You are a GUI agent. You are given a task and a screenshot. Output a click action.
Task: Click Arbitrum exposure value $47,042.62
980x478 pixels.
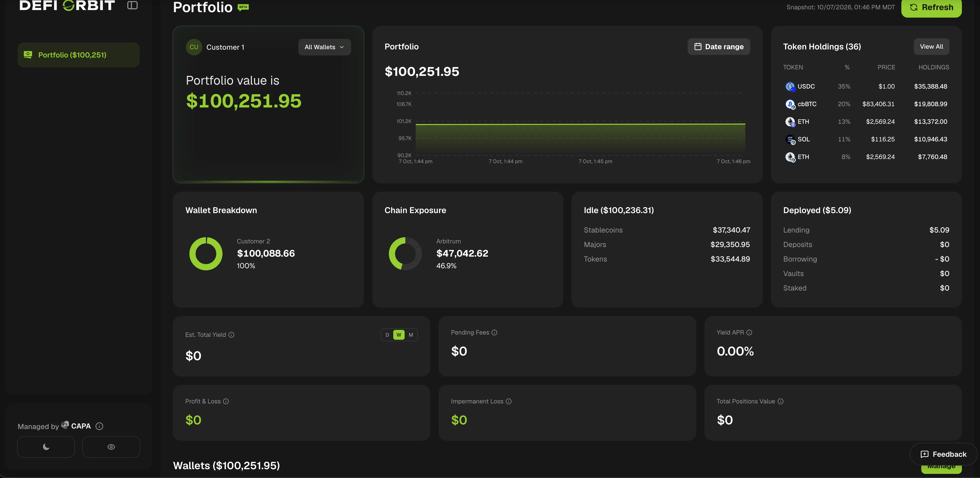tap(462, 254)
